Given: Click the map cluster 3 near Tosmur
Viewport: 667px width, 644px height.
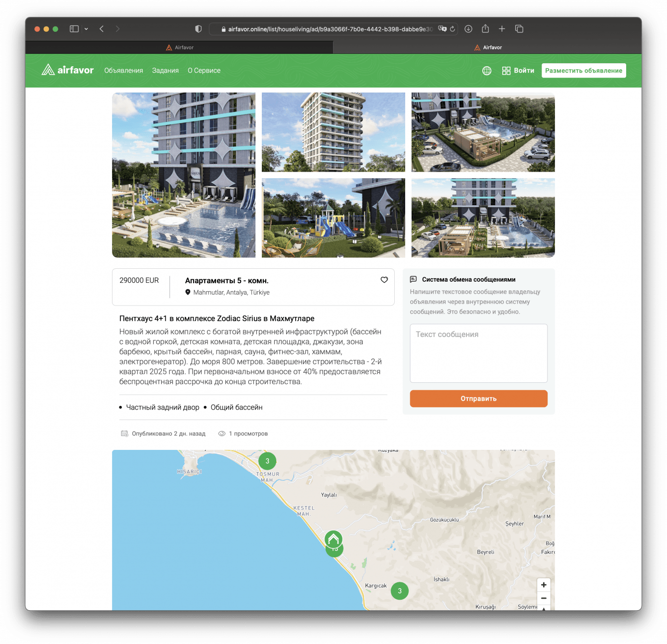Looking at the screenshot, I should coord(267,461).
